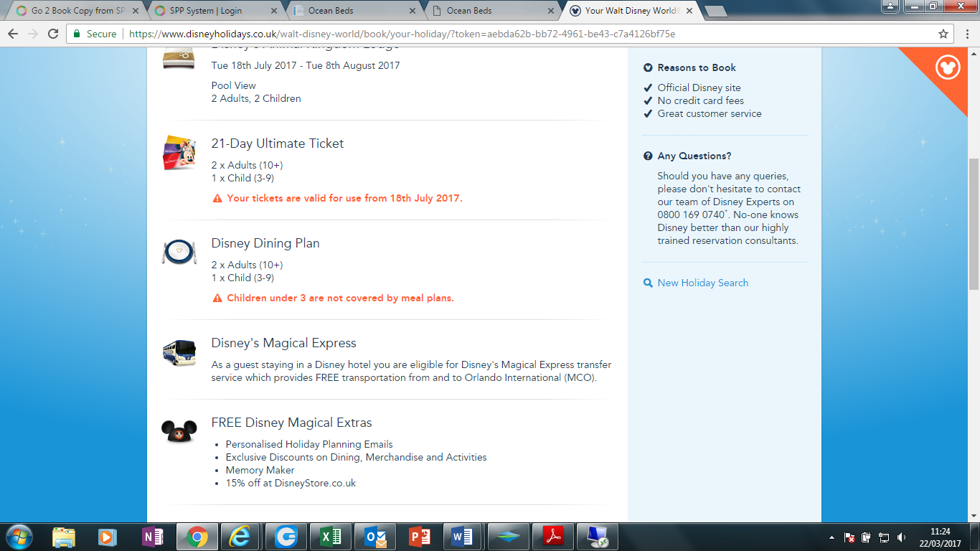The image size is (980, 551).
Task: Click Personalised Holiday Planning Emails item
Action: (x=309, y=444)
